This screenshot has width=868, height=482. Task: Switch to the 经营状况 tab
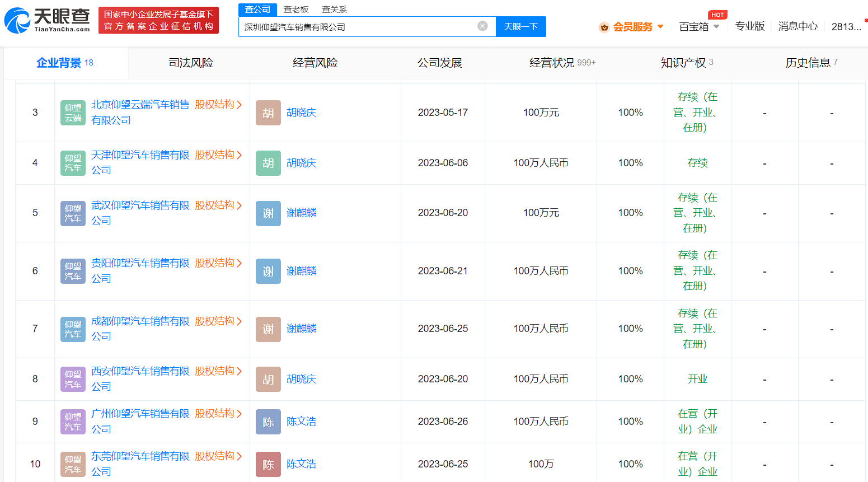[562, 63]
